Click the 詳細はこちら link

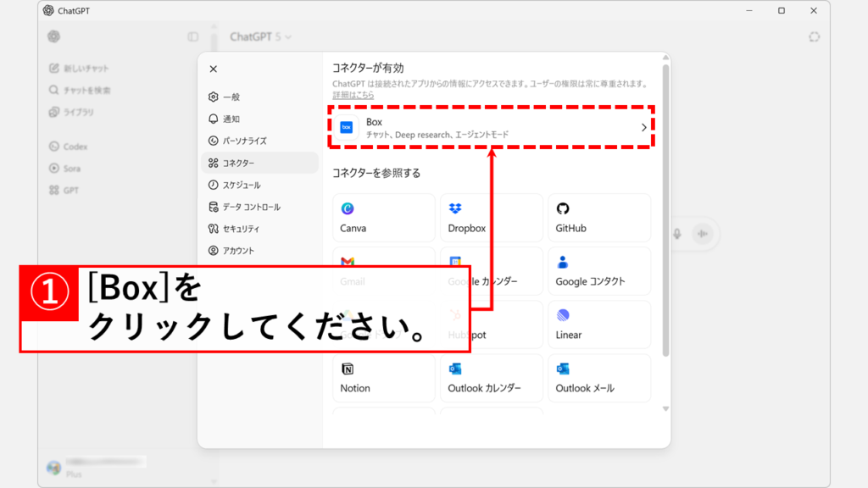coord(353,95)
